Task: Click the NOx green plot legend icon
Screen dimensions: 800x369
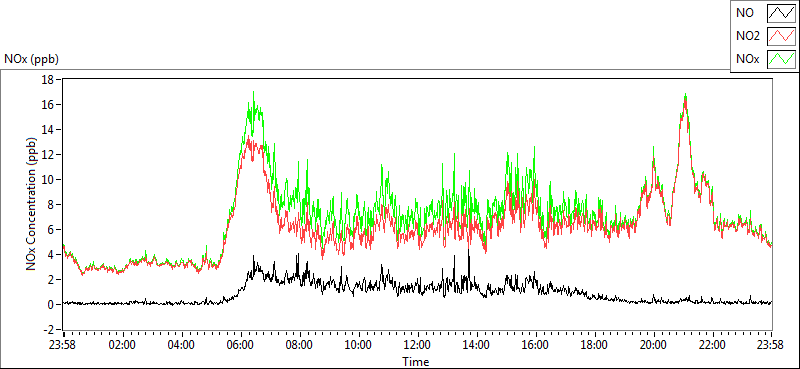Action: coord(781,59)
